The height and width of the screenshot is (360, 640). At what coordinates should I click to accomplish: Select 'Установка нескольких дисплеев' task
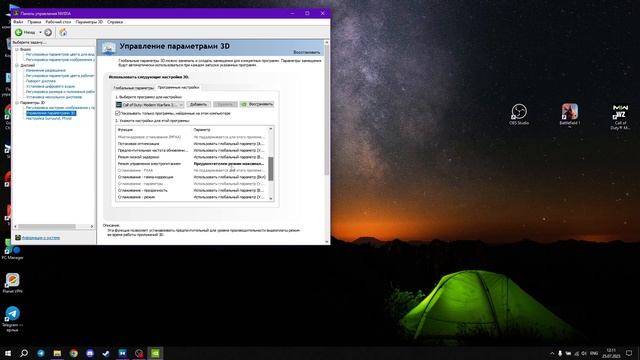[54, 97]
